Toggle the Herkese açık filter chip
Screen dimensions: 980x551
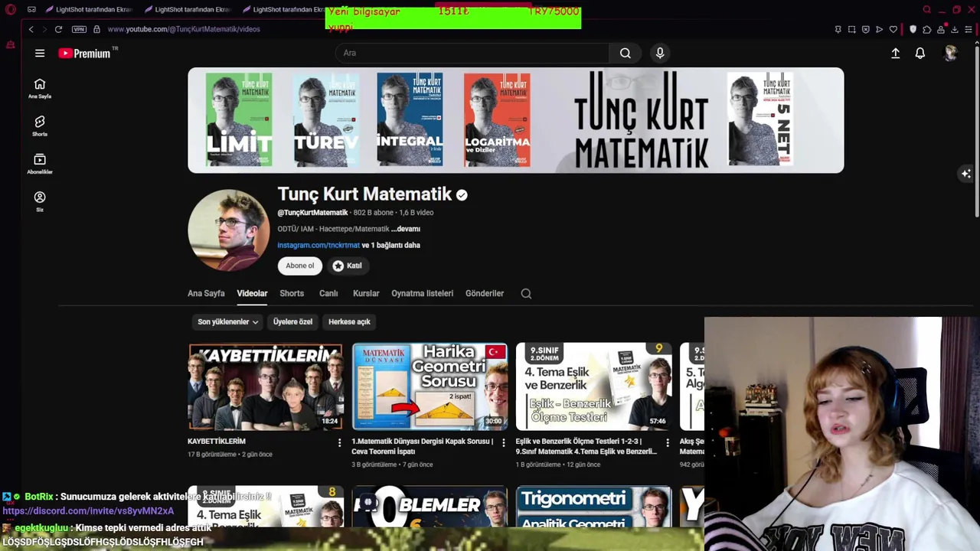[x=349, y=322]
